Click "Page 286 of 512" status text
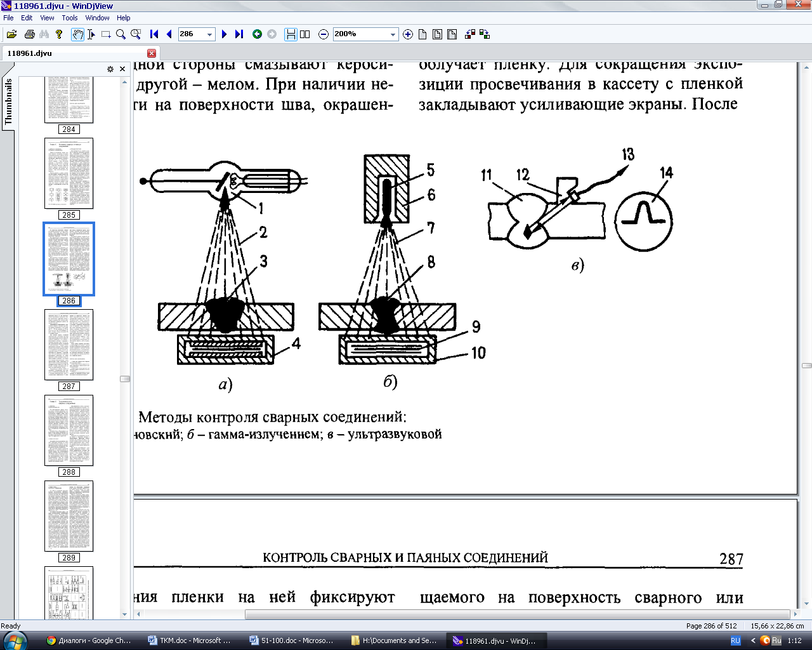This screenshot has height=650, width=812. (x=712, y=626)
